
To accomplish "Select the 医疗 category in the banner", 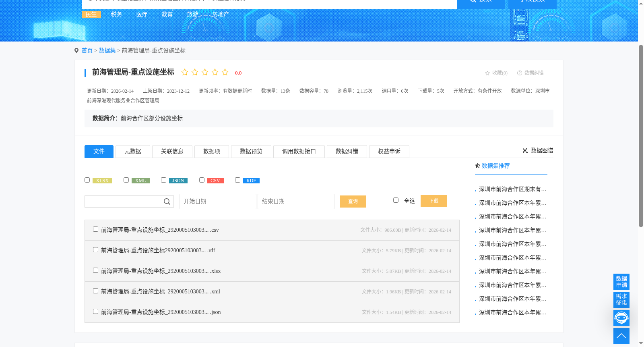I will pyautogui.click(x=142, y=15).
